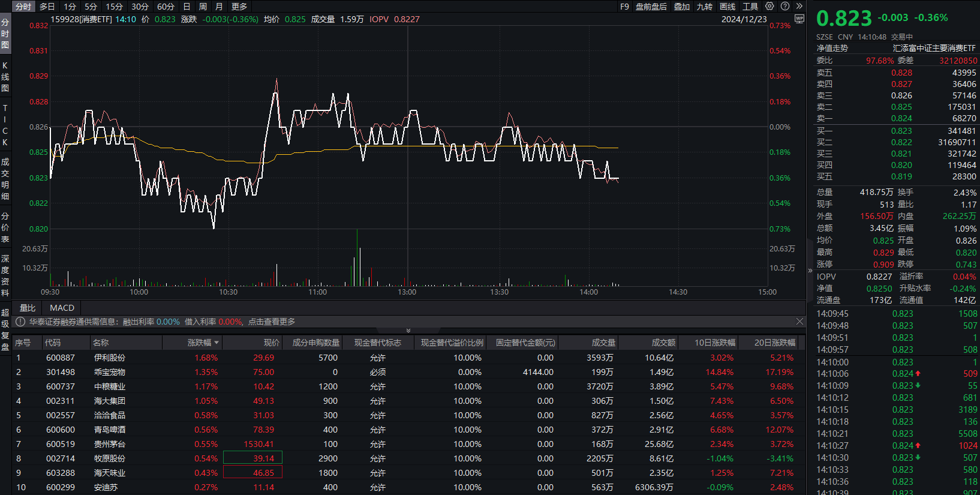The width and height of the screenshot is (980, 495).
Task: Toggle 九转 indicator
Action: tap(705, 7)
